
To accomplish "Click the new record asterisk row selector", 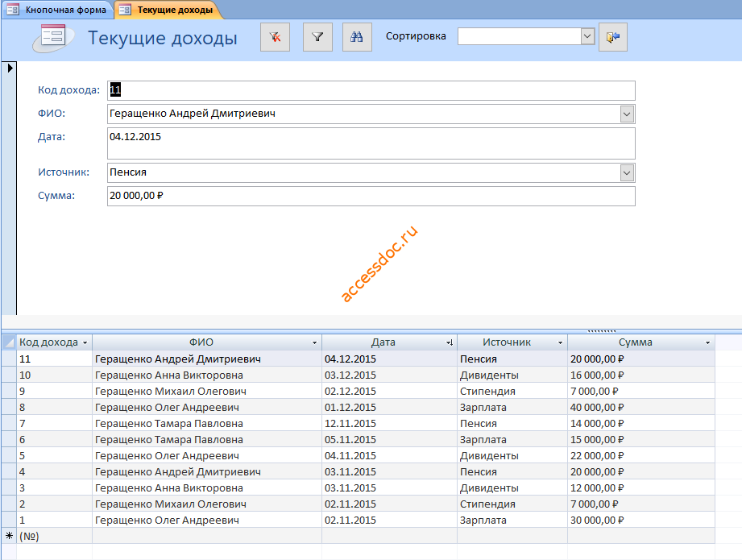I will pyautogui.click(x=9, y=536).
